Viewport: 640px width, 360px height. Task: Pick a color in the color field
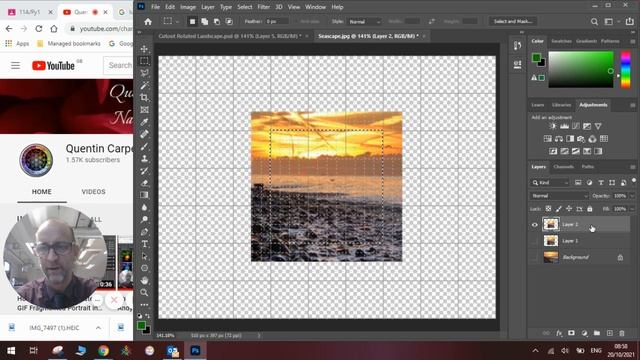pos(580,69)
